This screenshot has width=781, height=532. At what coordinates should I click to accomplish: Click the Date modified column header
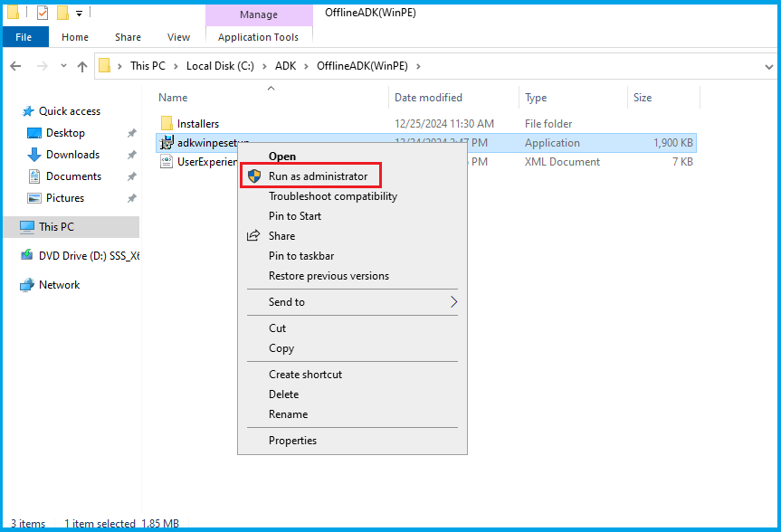pos(428,98)
